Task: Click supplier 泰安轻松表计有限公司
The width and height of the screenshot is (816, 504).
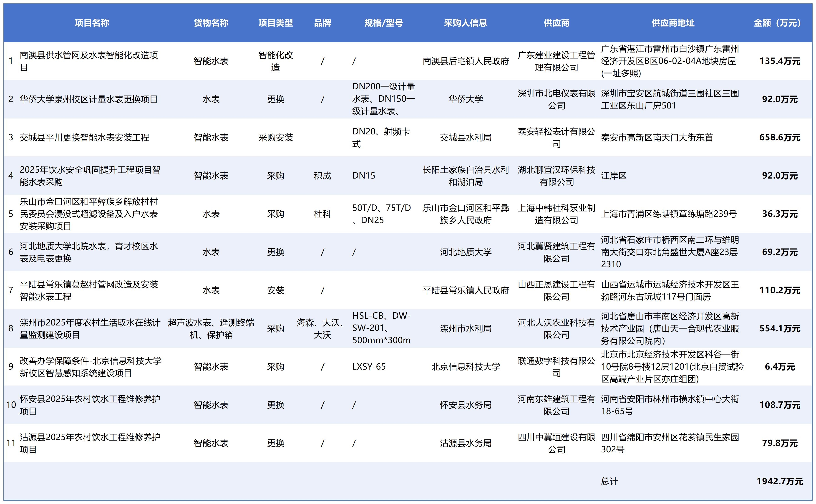Action: 556,137
